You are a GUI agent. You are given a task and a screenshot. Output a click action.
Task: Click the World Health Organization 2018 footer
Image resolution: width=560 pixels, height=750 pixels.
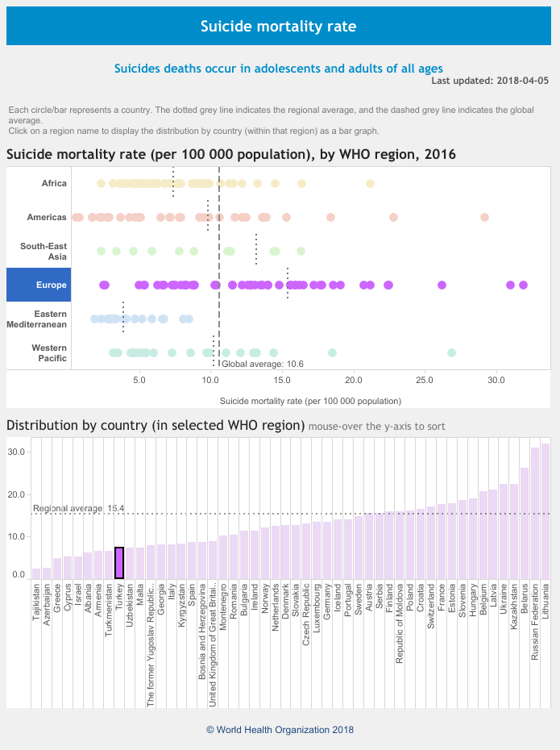(280, 730)
